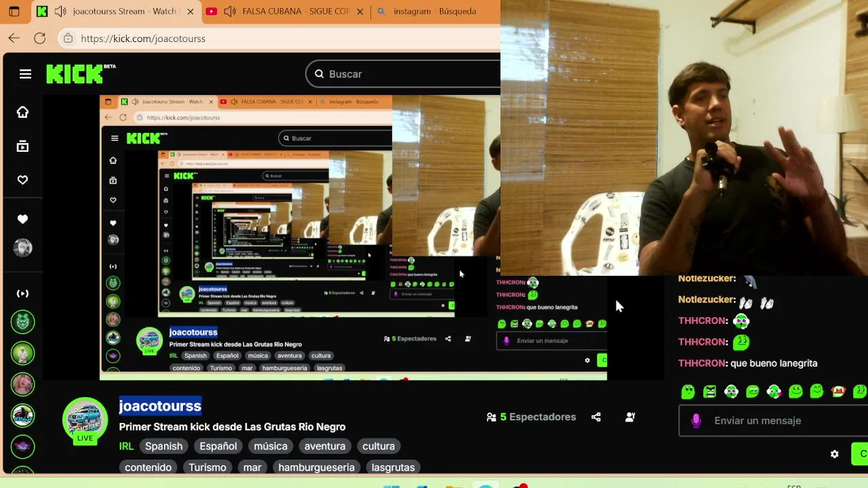The image size is (868, 488).
Task: Open the browser tab actions menu icon
Action: [x=14, y=12]
